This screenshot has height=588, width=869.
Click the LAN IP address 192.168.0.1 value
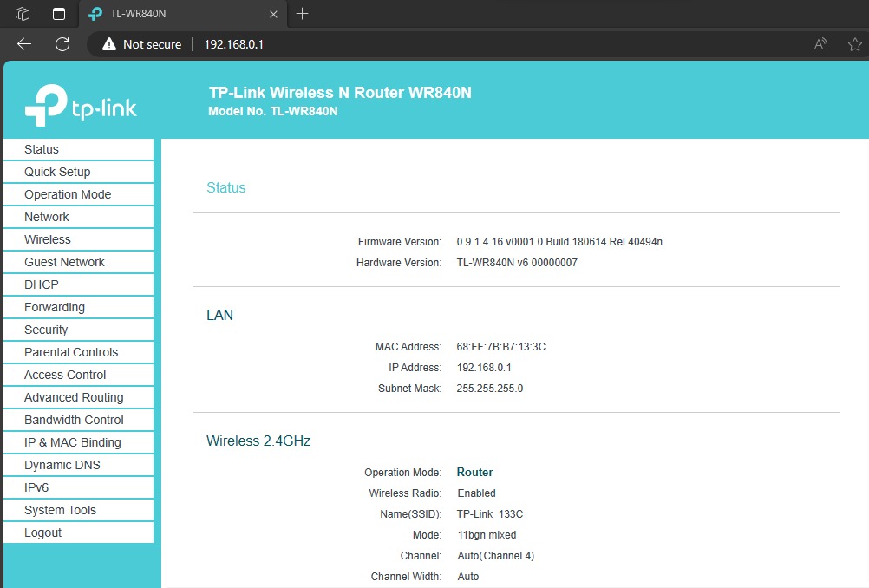click(x=484, y=368)
